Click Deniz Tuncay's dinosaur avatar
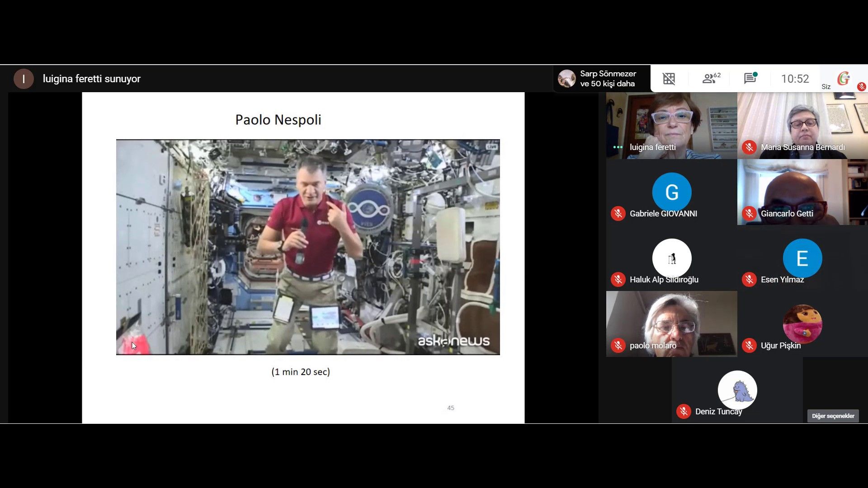Image resolution: width=868 pixels, height=488 pixels. tap(737, 390)
